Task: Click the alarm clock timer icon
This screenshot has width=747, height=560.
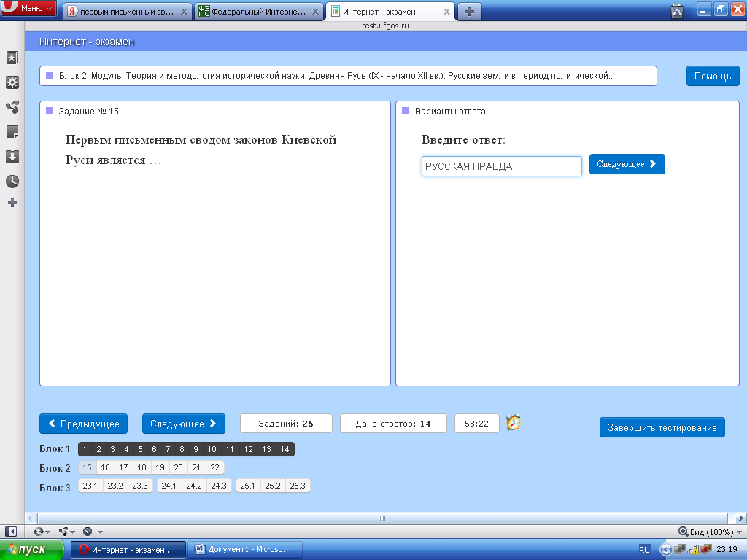Action: pyautogui.click(x=513, y=422)
